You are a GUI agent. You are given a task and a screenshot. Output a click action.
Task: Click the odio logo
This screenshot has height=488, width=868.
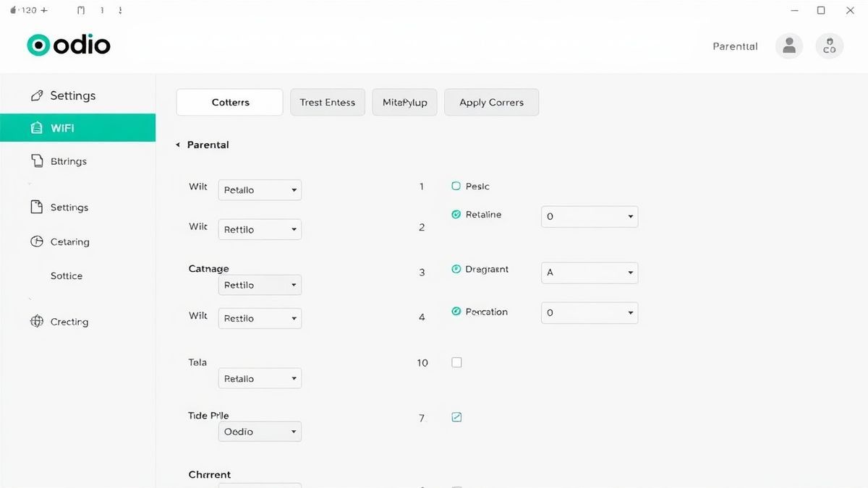[x=69, y=45]
